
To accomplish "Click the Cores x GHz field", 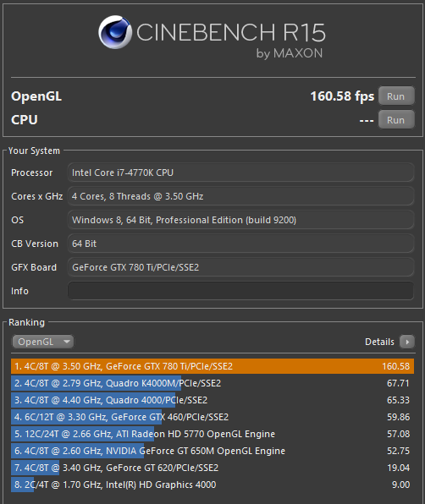I will 240,196.
